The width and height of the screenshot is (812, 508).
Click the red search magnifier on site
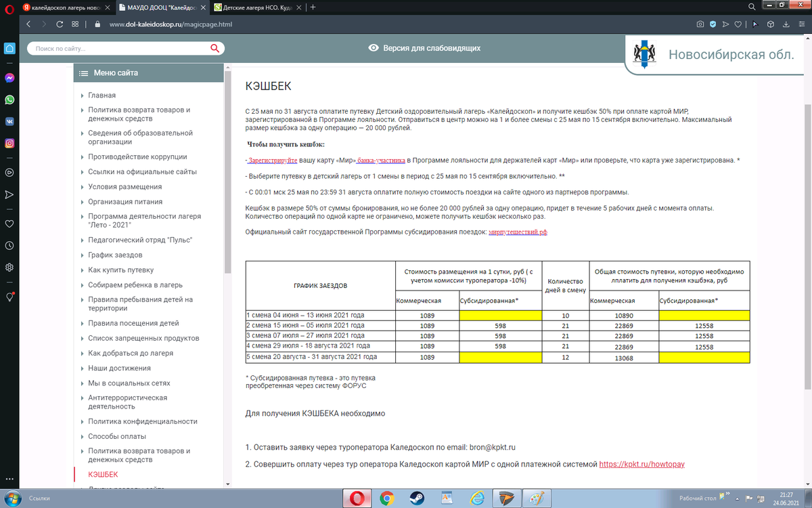(x=215, y=48)
